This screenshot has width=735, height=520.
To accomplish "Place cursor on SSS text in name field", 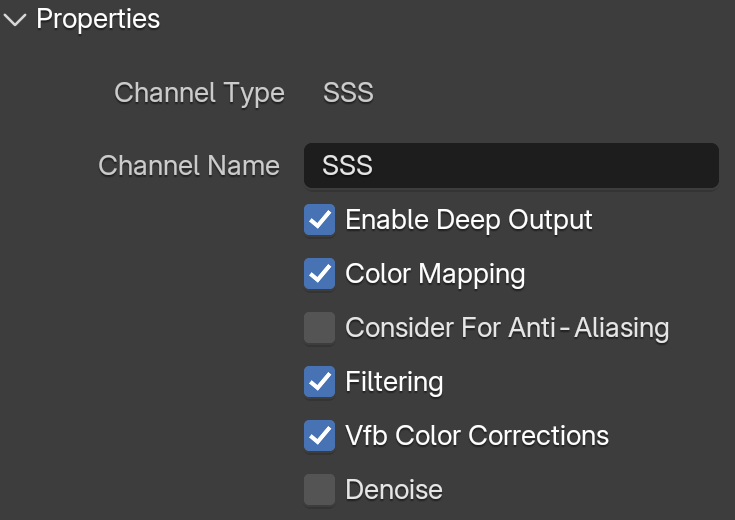I will click(x=347, y=166).
